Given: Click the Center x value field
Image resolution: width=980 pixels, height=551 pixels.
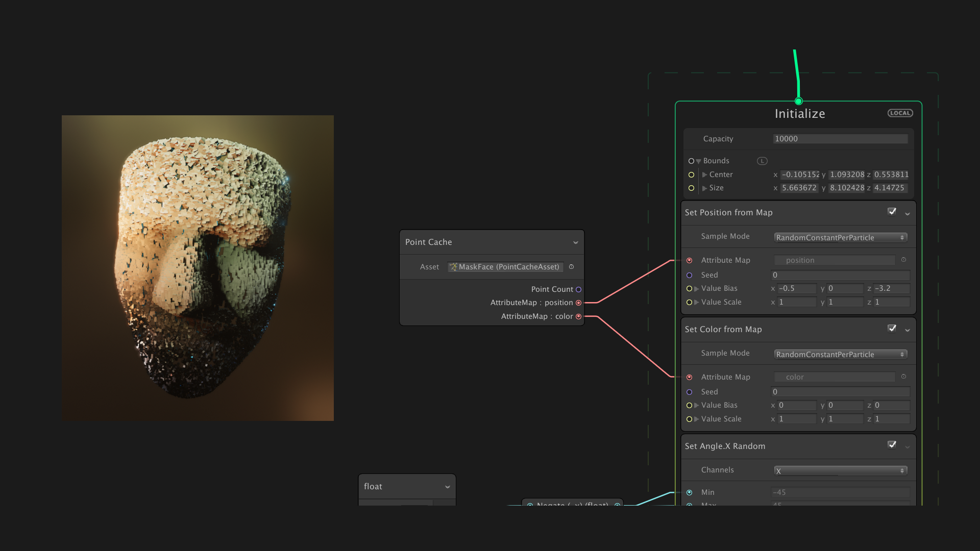Looking at the screenshot, I should 800,175.
